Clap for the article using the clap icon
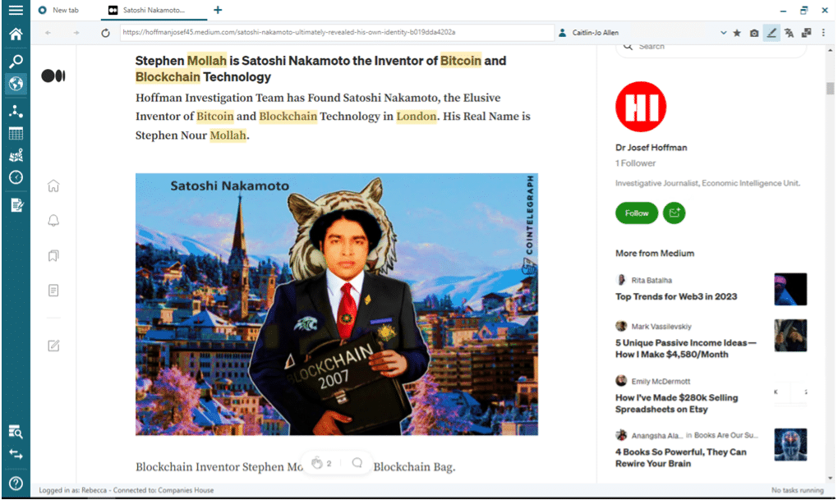 tap(317, 463)
